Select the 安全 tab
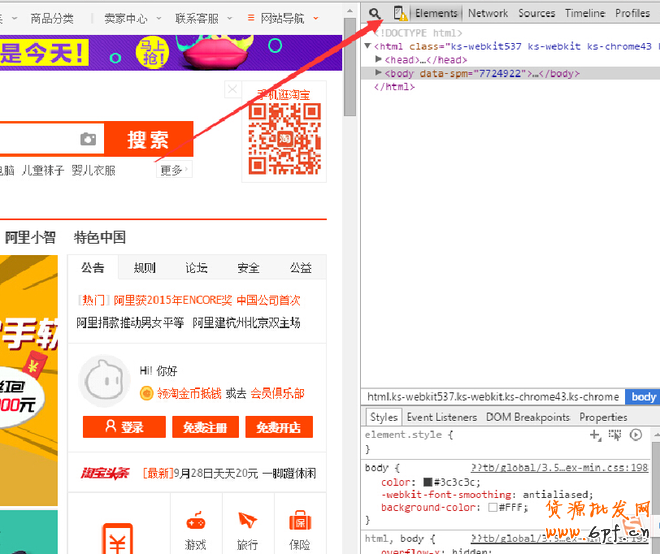The image size is (660, 554). coord(248,268)
